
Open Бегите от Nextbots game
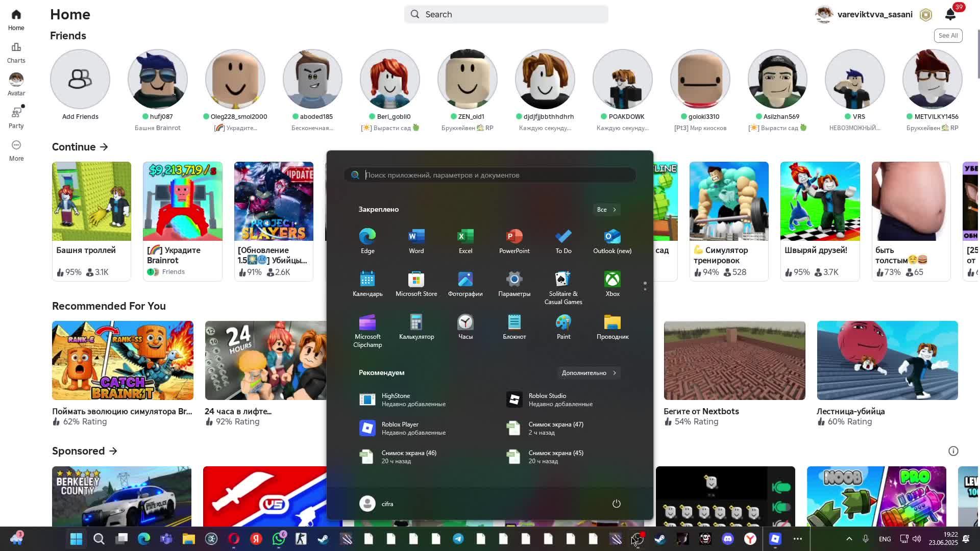pyautogui.click(x=734, y=373)
